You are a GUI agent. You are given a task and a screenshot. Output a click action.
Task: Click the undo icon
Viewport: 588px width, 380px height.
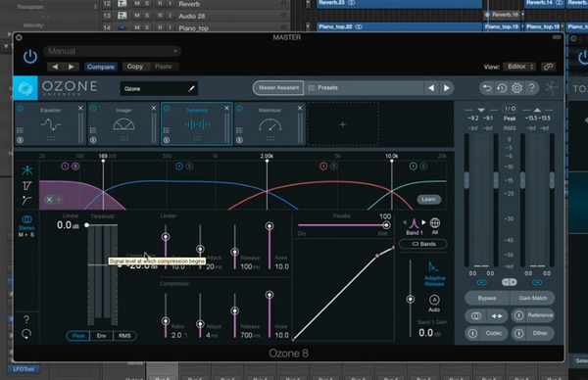[x=487, y=88]
